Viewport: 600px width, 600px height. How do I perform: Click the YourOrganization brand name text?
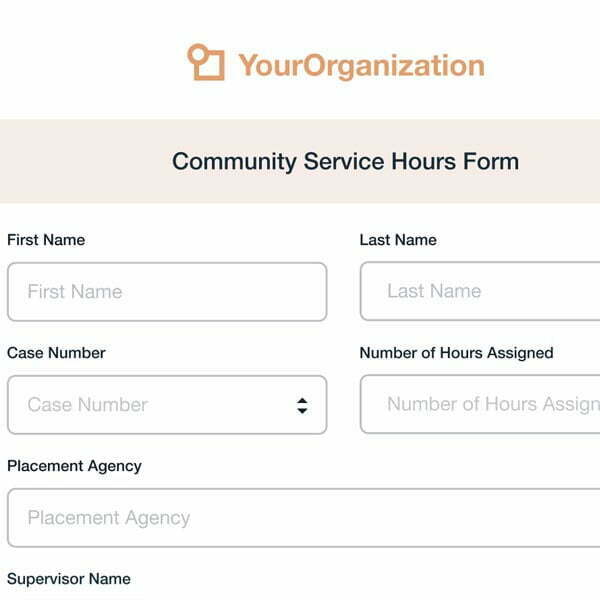point(361,66)
